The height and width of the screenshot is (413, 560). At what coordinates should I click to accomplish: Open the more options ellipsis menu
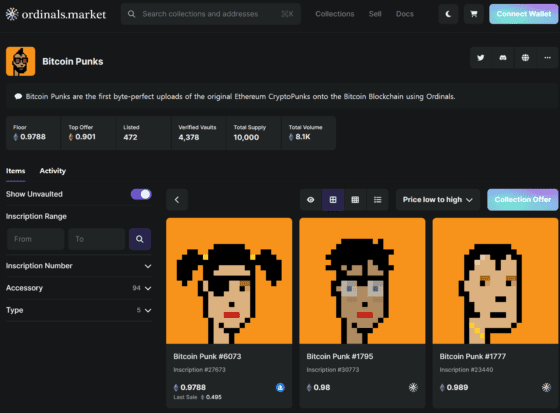[547, 58]
